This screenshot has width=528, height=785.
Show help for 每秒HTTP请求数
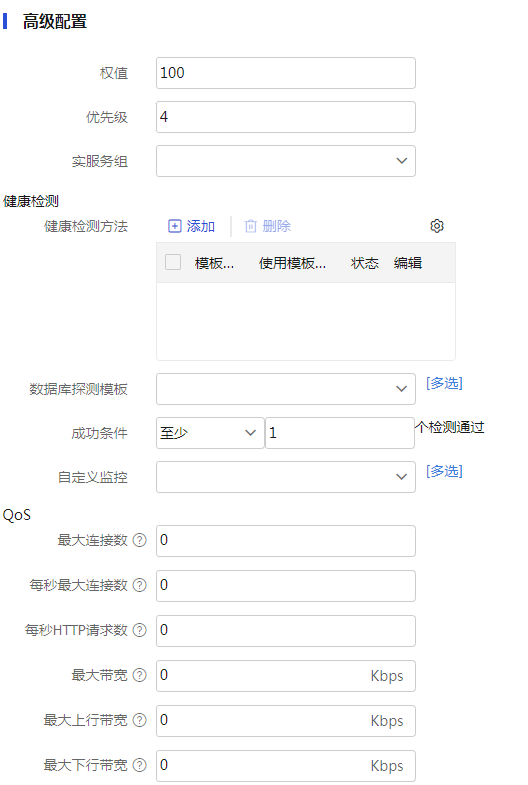coord(140,630)
